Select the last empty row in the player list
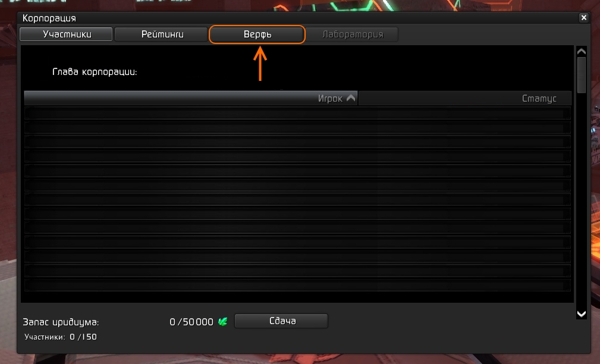This screenshot has width=600, height=364. pos(297,285)
